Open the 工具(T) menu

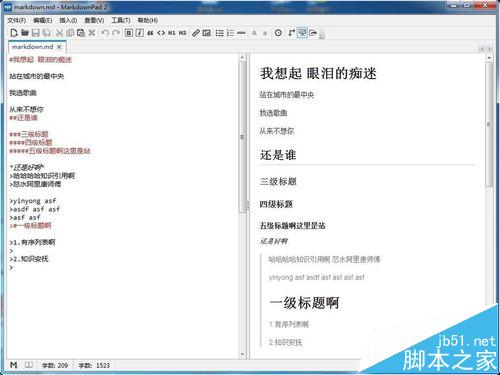[x=121, y=20]
